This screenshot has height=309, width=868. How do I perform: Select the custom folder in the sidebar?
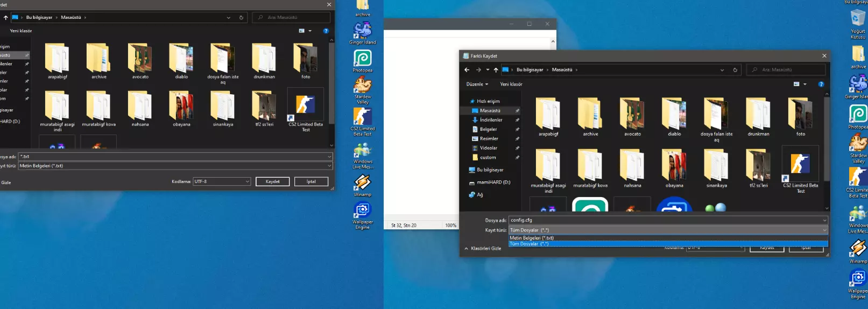pos(488,158)
